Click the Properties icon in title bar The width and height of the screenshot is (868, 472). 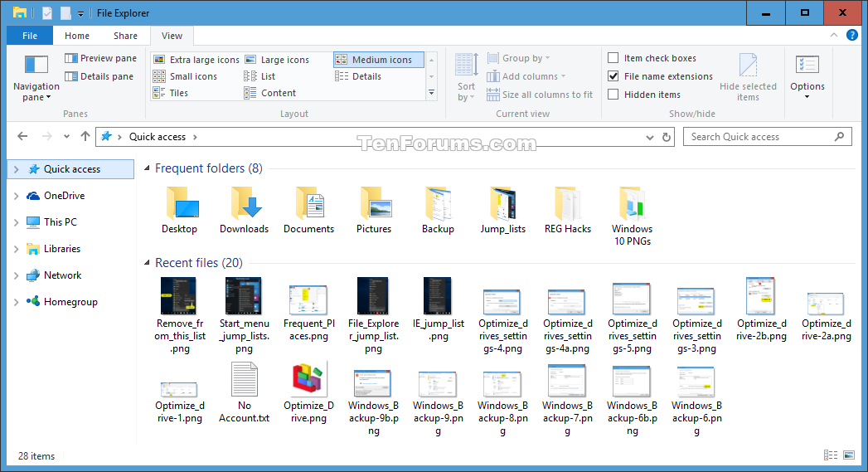(x=47, y=12)
